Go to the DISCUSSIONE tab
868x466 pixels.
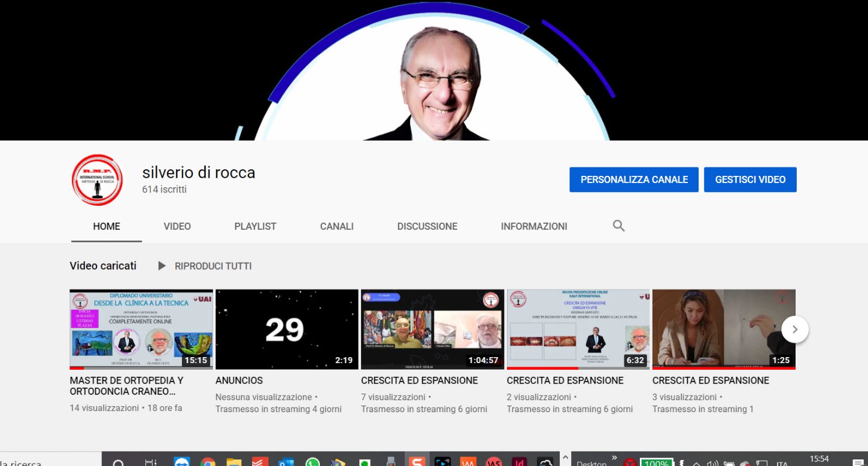click(x=427, y=226)
